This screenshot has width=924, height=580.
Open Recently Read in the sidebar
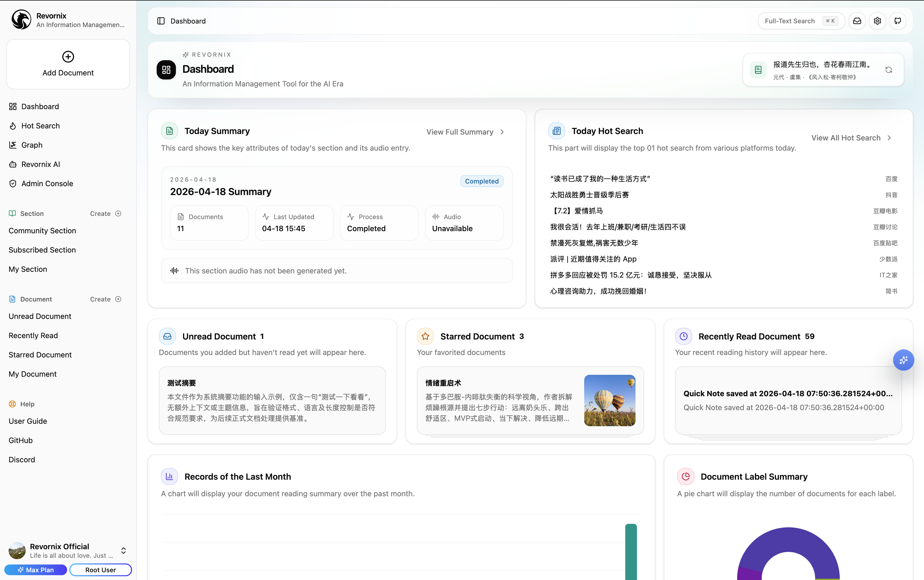click(x=33, y=336)
